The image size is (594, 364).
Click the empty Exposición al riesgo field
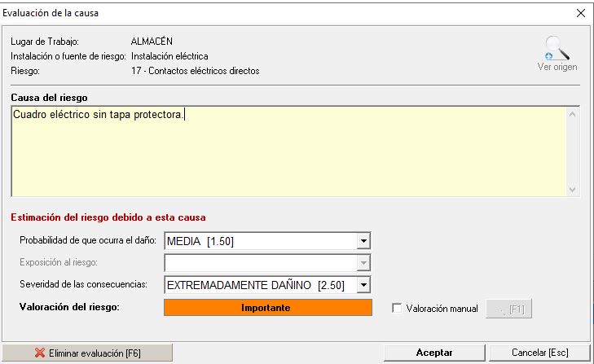(261, 263)
